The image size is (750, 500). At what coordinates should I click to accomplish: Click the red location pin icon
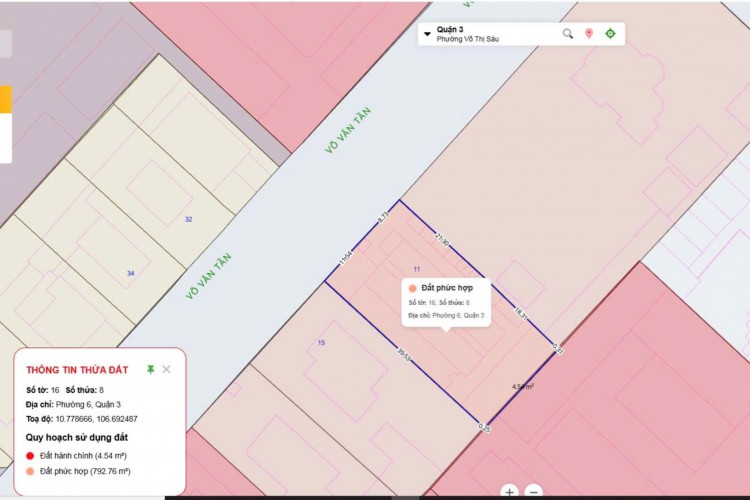[589, 34]
